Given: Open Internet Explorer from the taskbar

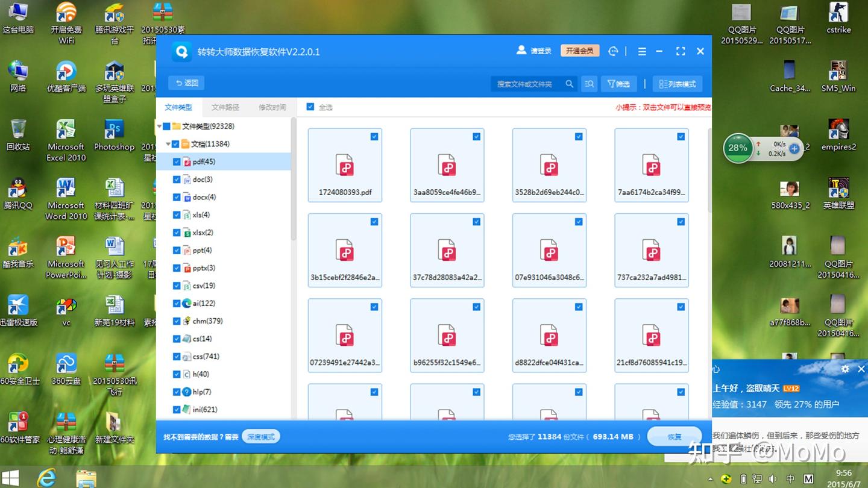Looking at the screenshot, I should point(46,478).
